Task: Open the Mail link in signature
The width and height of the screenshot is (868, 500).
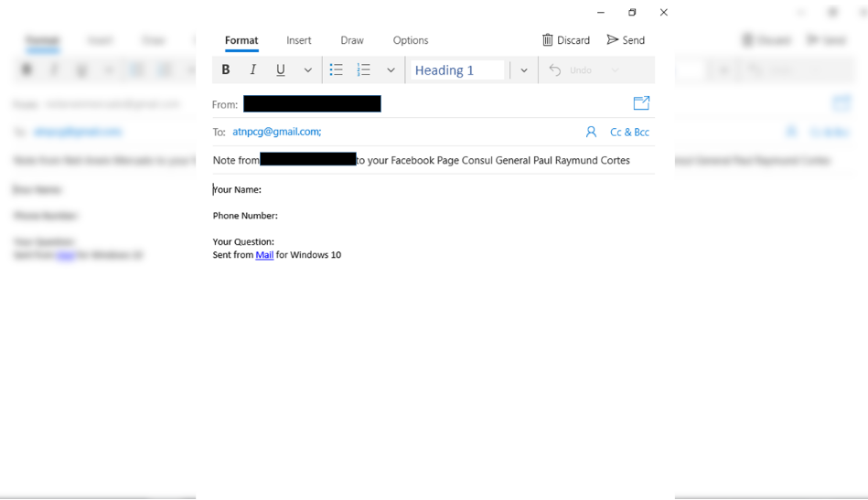Action: click(264, 255)
